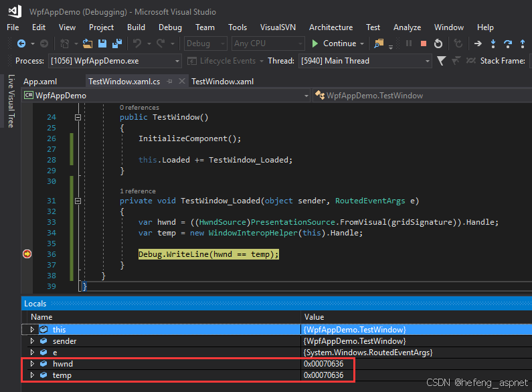
Task: Switch to the App.xaml tab
Action: [40, 82]
